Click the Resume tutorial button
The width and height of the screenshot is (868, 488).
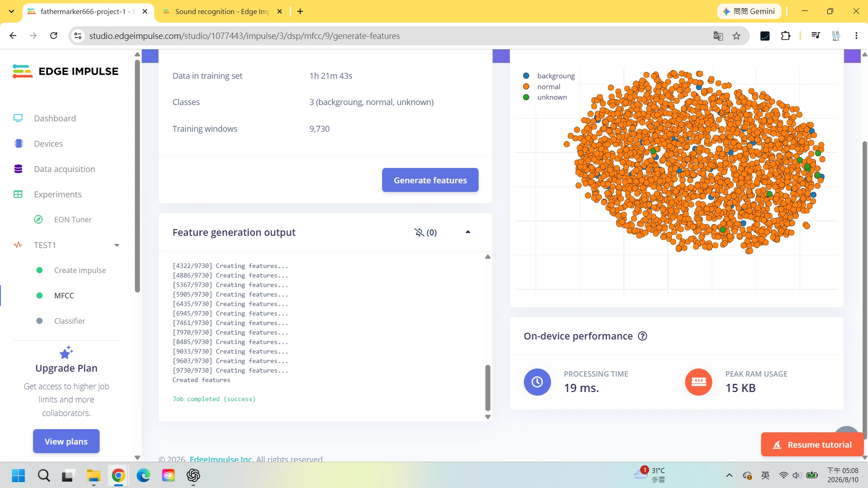(812, 445)
